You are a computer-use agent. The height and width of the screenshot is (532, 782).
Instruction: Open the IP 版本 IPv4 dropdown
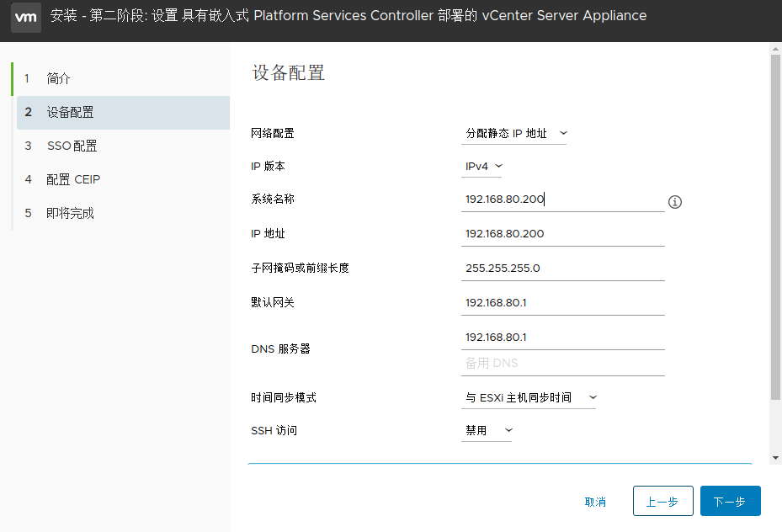(x=481, y=166)
